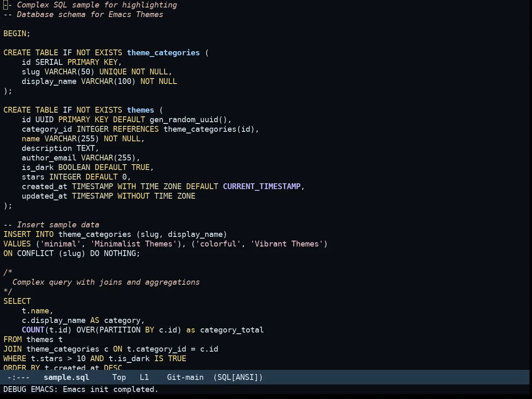The width and height of the screenshot is (532, 399).
Task: Click the 'stars INTEGER DEFAULT 0,' line
Action: pos(76,177)
